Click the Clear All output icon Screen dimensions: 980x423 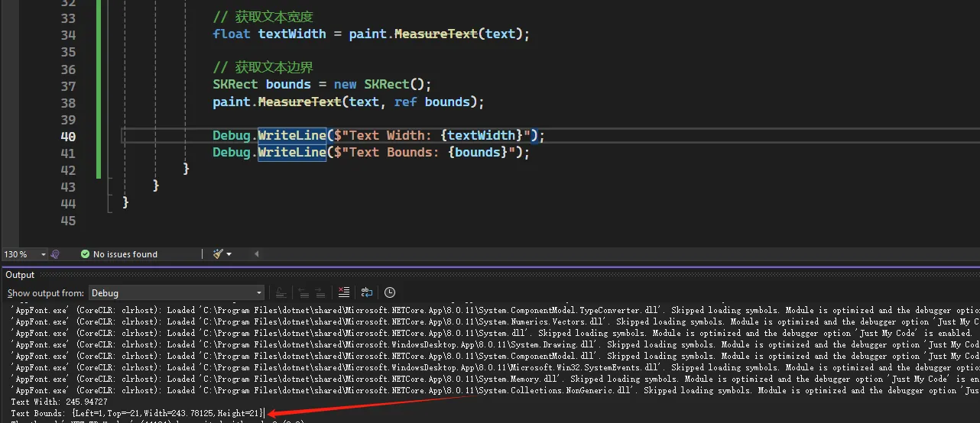click(x=344, y=292)
